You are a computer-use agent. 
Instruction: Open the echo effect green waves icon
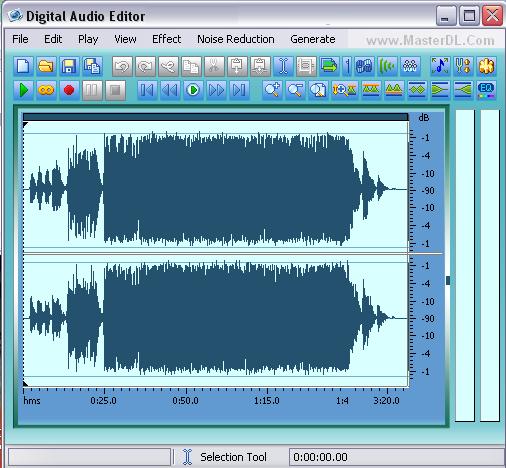[387, 66]
